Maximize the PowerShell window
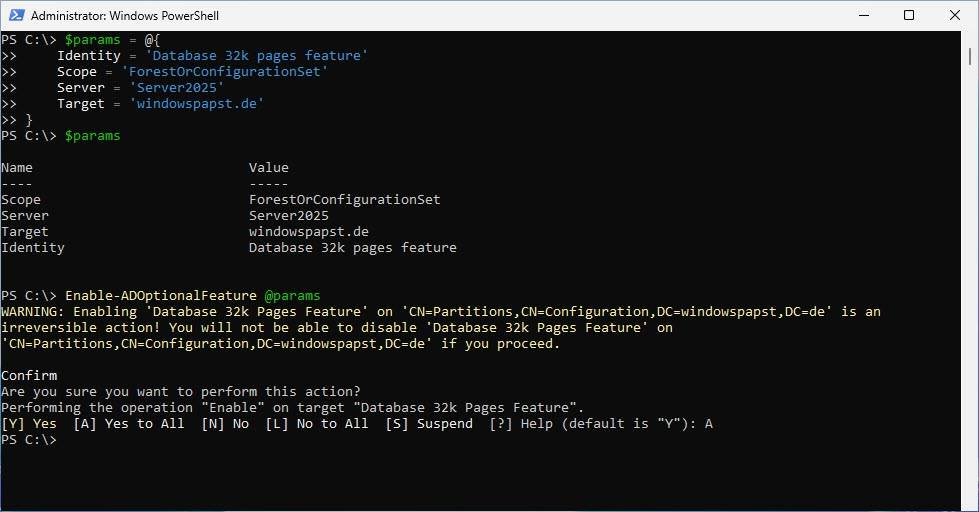This screenshot has height=512, width=979. coord(909,15)
